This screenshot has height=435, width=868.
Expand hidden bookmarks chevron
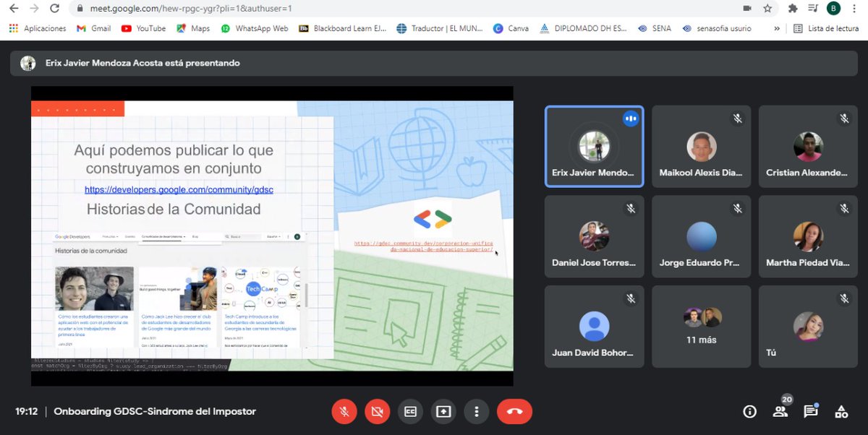(777, 28)
